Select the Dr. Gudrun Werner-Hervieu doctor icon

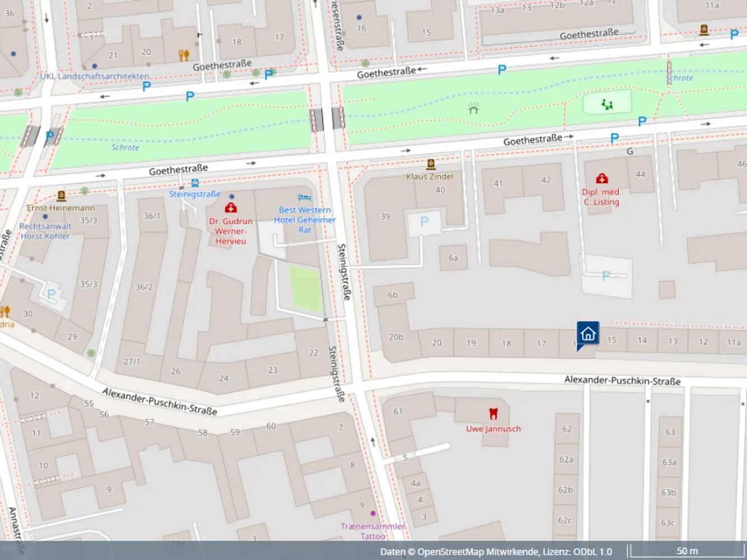(230, 208)
